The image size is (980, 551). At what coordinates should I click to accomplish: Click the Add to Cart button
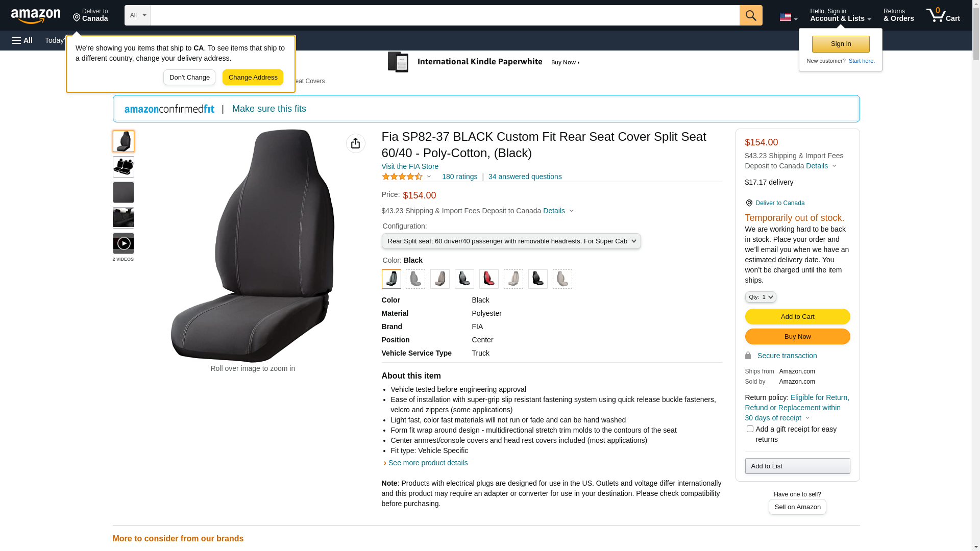click(x=797, y=317)
